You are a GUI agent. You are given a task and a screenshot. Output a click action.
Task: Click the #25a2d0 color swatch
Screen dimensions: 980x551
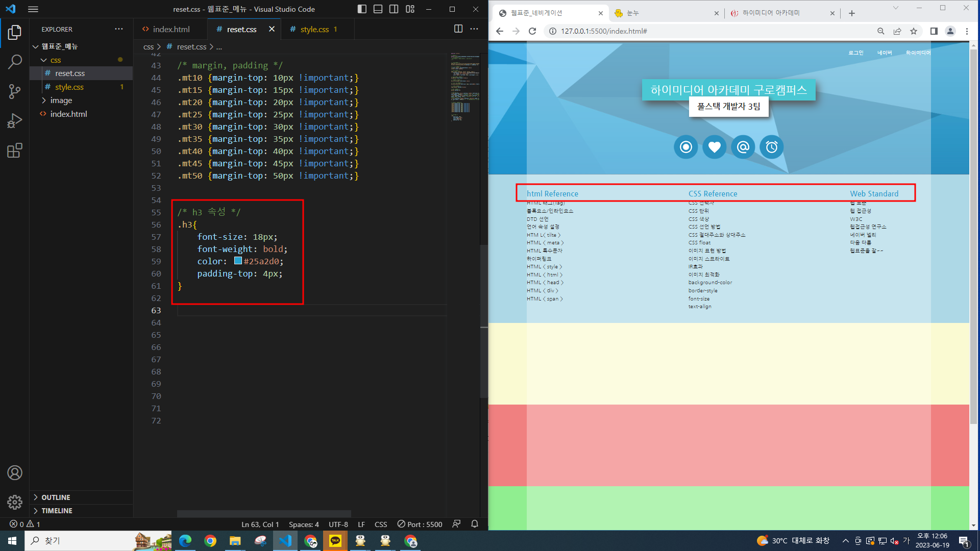pos(238,261)
